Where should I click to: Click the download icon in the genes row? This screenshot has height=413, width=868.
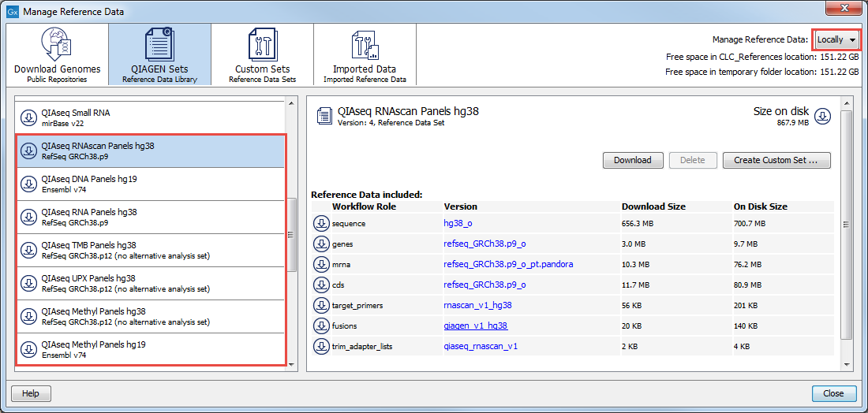(320, 244)
